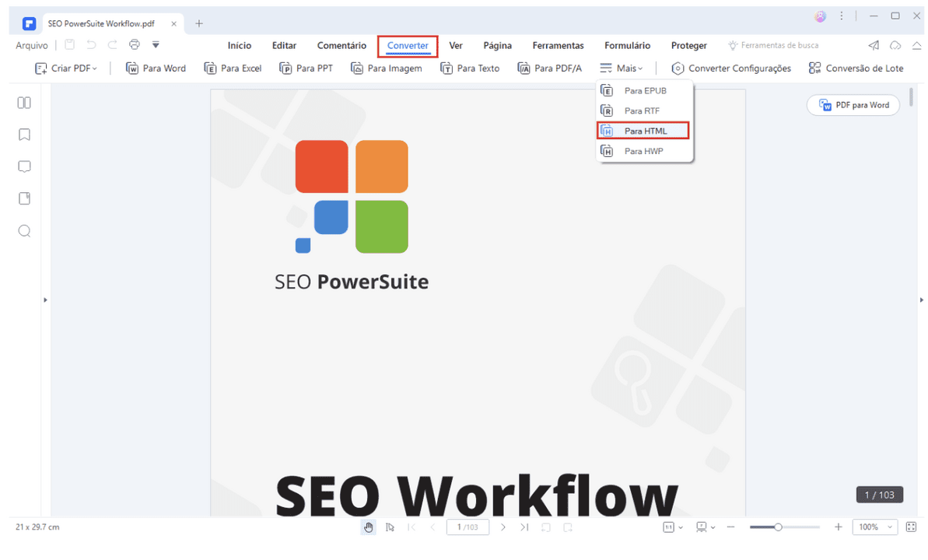
Task: Expand the Criar PDF dropdown
Action: click(x=66, y=68)
